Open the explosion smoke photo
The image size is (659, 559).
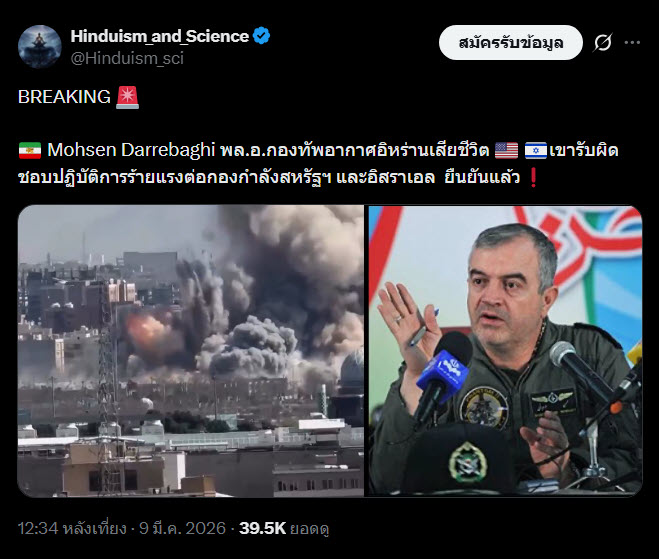[191, 351]
